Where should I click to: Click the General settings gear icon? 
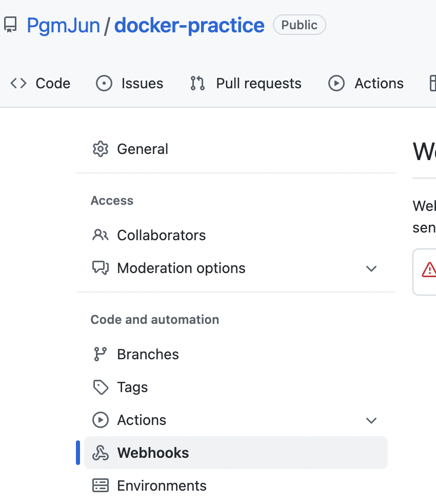click(101, 149)
